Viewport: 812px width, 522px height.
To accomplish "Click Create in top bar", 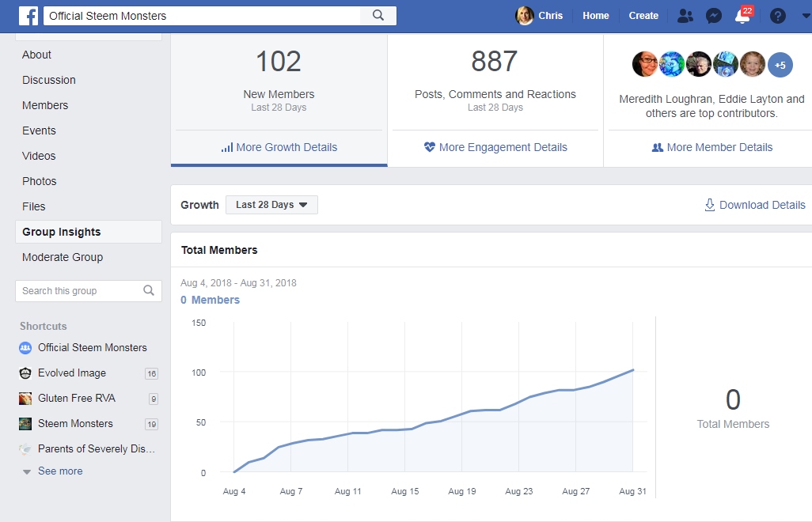I will [x=643, y=16].
